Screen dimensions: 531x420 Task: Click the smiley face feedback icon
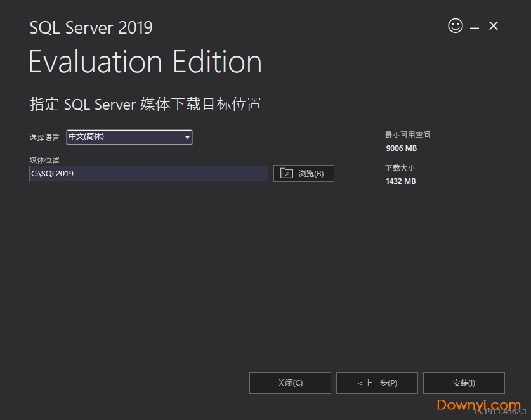click(x=456, y=26)
